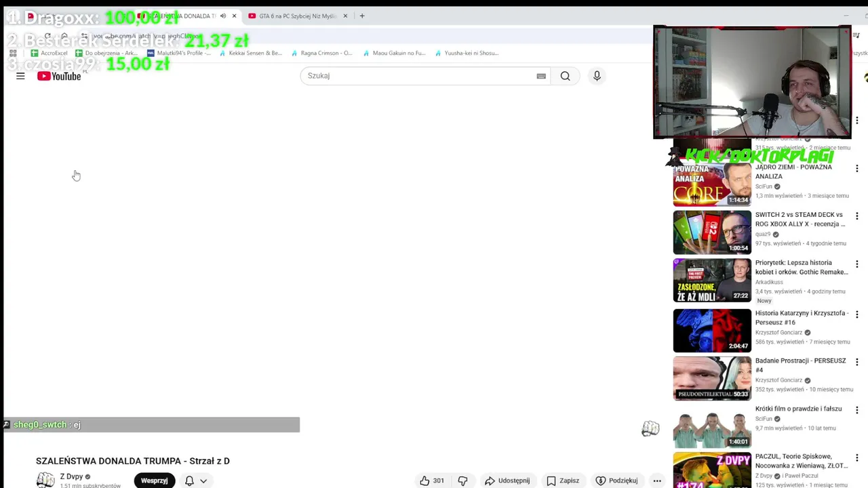Click the floating fist channel watermark
Viewport: 868px width, 488px height.
pos(650,428)
